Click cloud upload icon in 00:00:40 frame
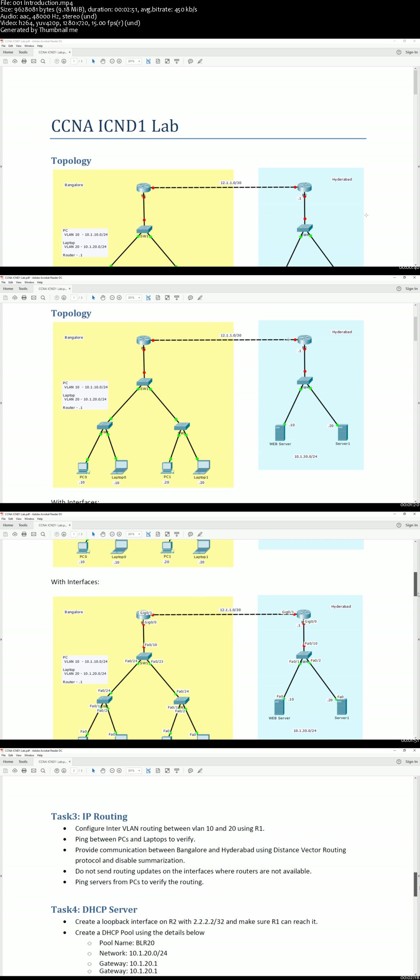This screenshot has height=980, width=420. [15, 61]
